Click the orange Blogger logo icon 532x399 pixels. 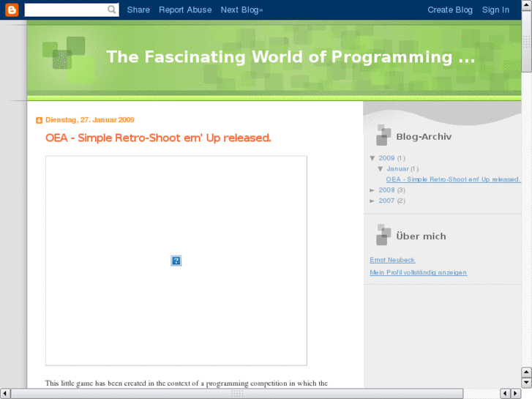click(12, 10)
